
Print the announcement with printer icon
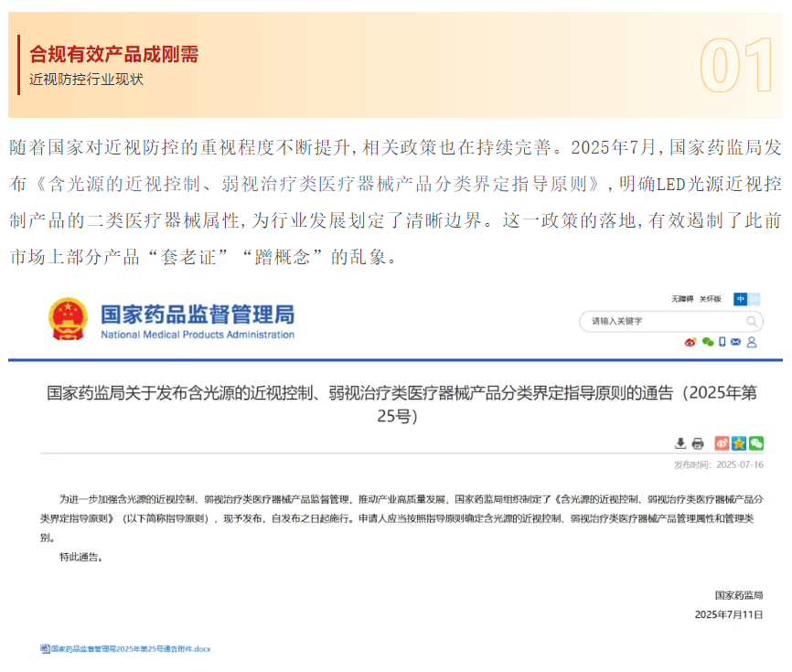tap(698, 443)
